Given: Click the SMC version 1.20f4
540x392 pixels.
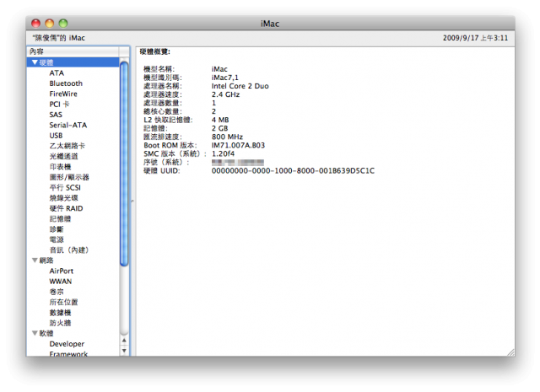Looking at the screenshot, I should pyautogui.click(x=223, y=153).
